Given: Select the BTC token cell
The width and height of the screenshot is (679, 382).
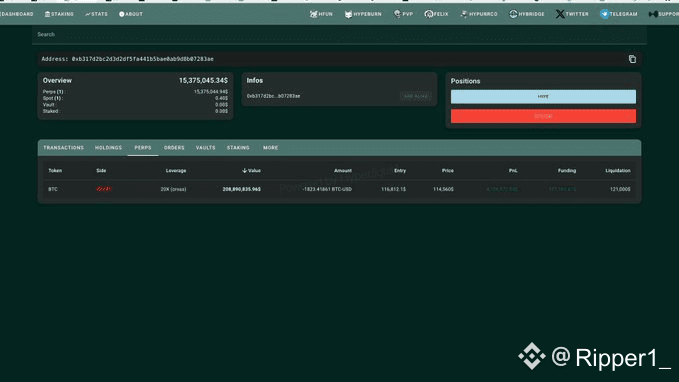Looking at the screenshot, I should (x=53, y=189).
